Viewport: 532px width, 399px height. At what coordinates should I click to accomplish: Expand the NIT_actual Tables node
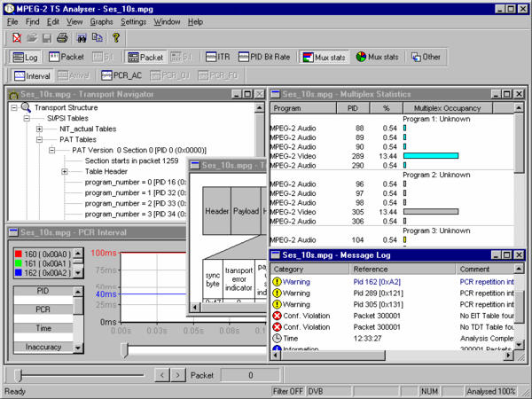click(40, 129)
